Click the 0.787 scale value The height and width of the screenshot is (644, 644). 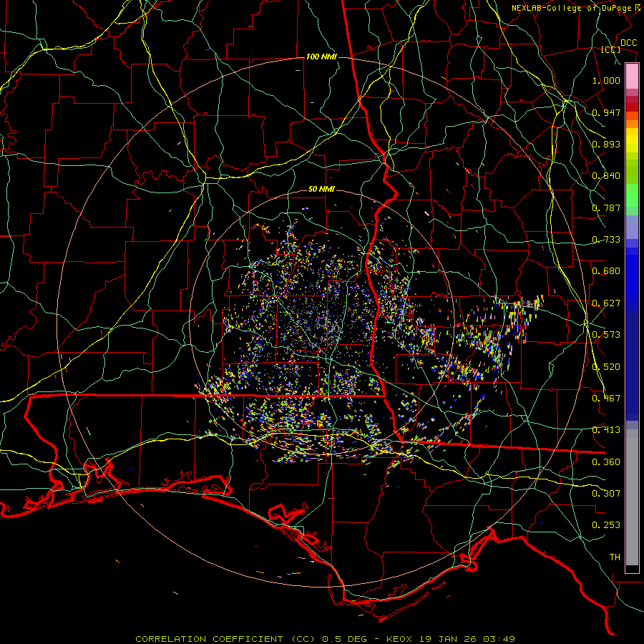pos(606,208)
